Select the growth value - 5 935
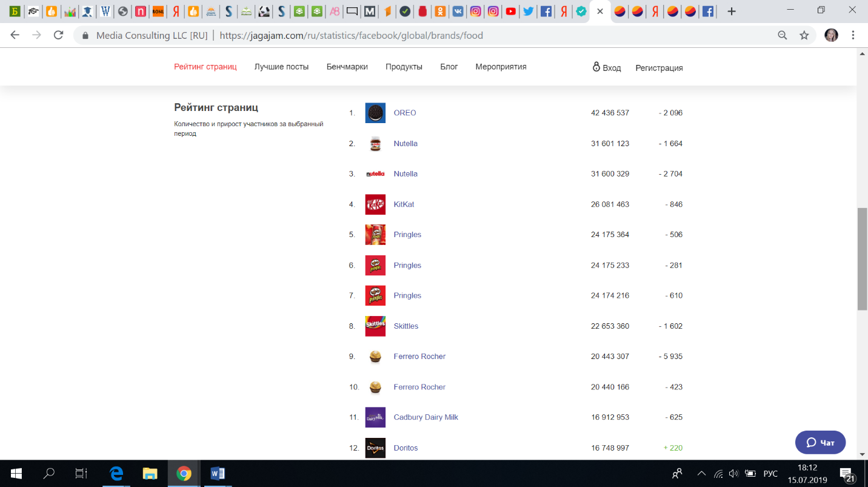 click(x=670, y=357)
